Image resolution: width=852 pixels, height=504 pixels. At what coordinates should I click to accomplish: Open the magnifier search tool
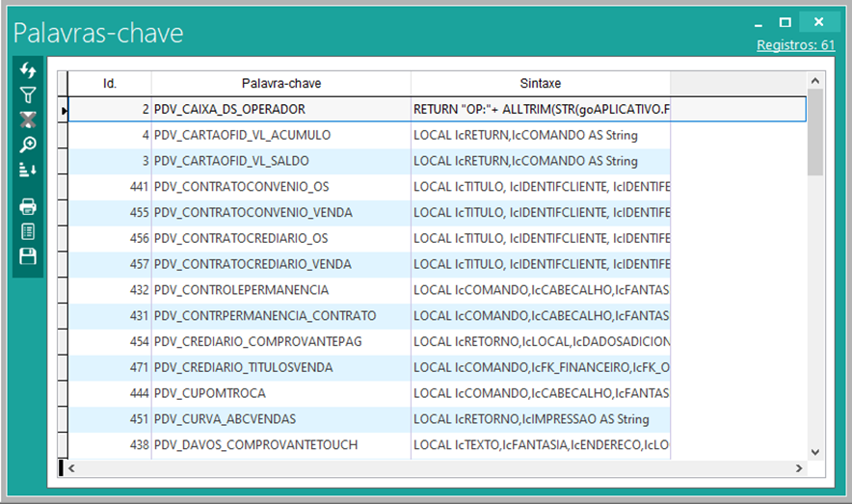28,145
